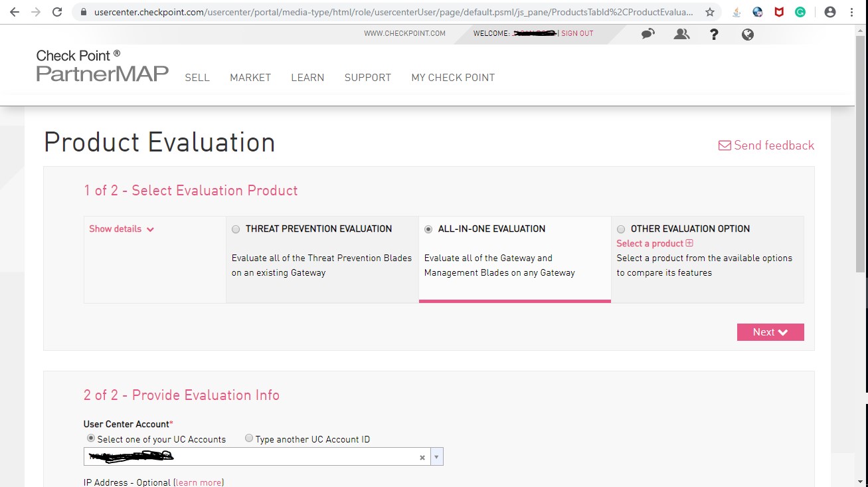Open the chat bubbles icon in header
Screen dimensions: 868x487
(x=648, y=34)
